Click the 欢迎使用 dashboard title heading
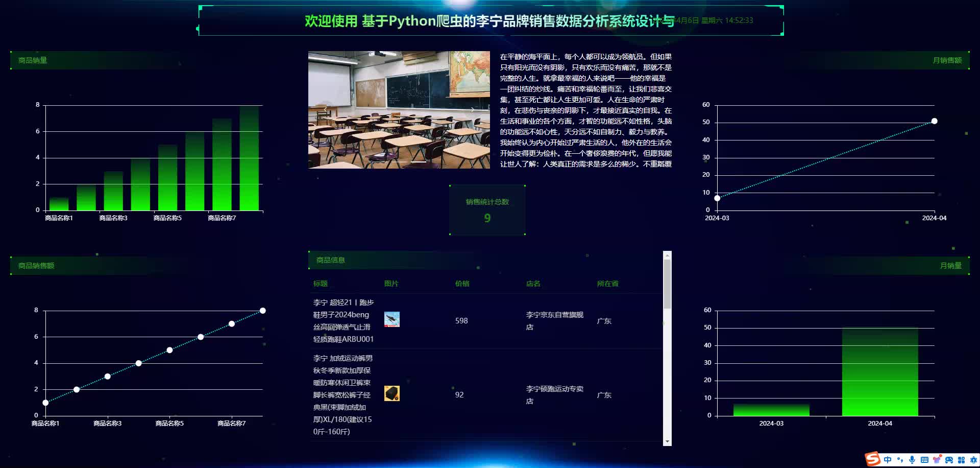Viewport: 980px width, 468px height. coord(490,21)
